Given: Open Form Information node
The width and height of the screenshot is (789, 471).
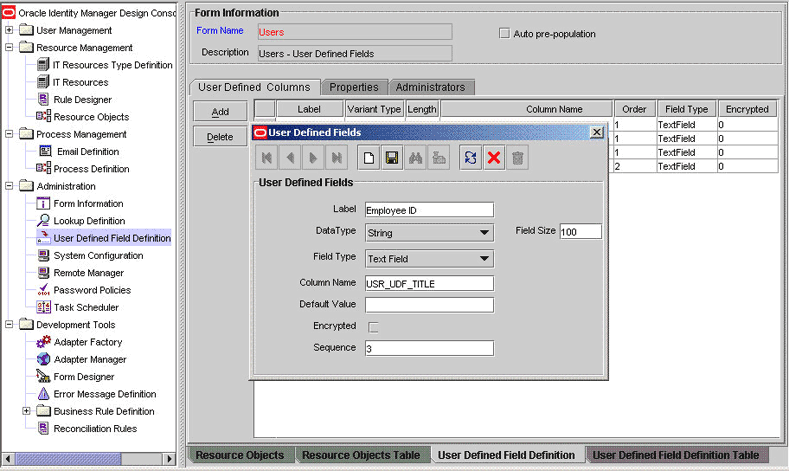Looking at the screenshot, I should click(x=88, y=203).
